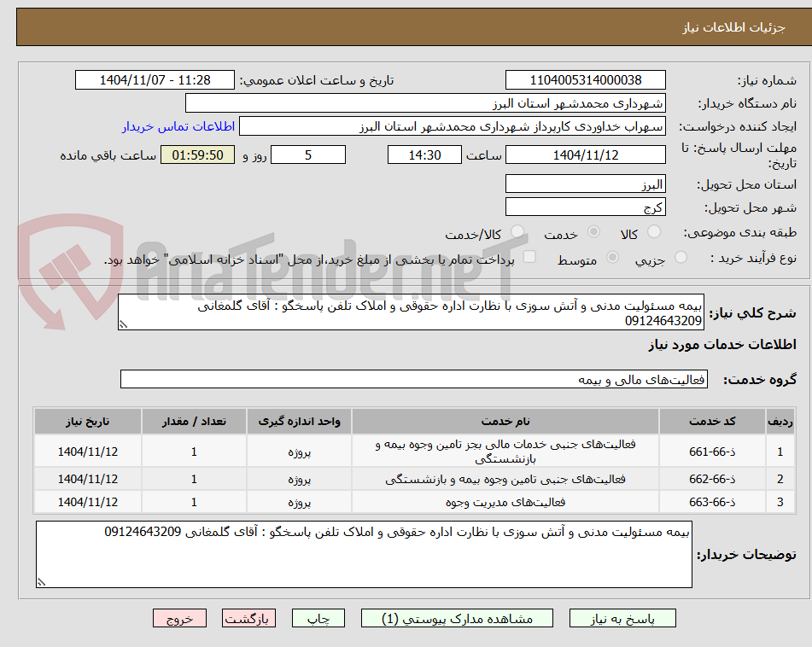Click the announcement date field 1404/11/07 - 11:28

155,80
